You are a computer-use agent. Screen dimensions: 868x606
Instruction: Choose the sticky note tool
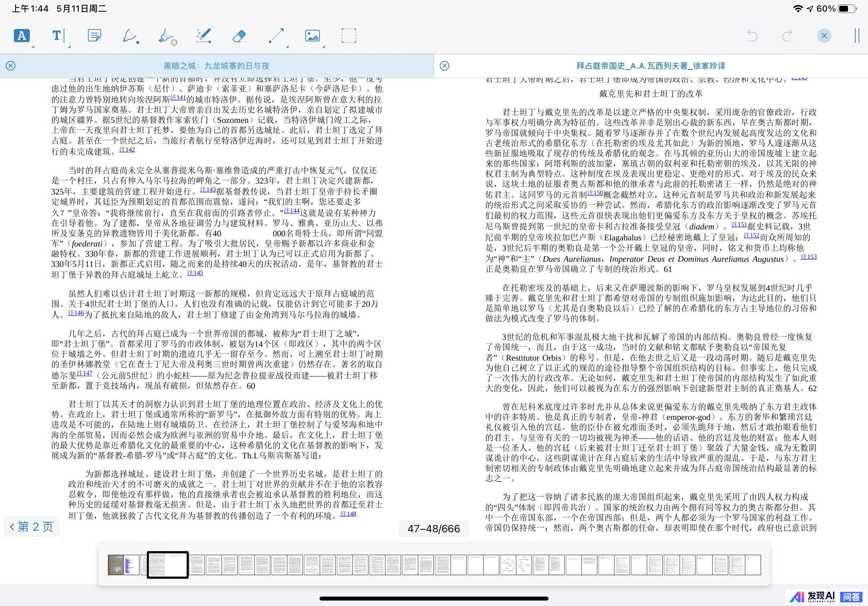point(94,36)
